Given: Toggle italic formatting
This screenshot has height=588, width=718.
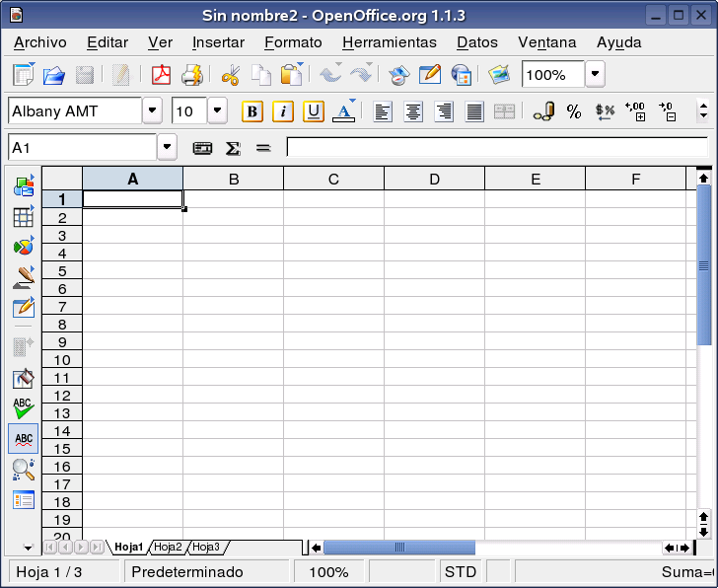Looking at the screenshot, I should pos(283,111).
